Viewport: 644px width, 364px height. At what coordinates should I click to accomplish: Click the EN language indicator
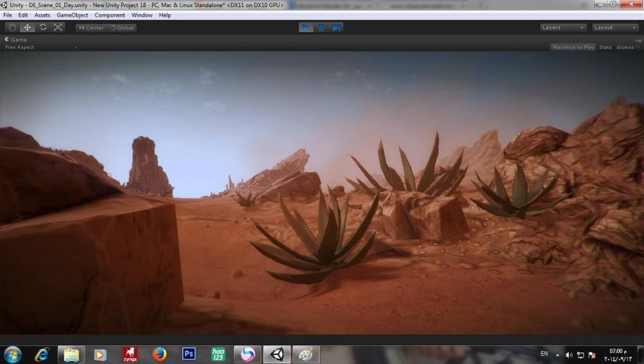coord(544,354)
